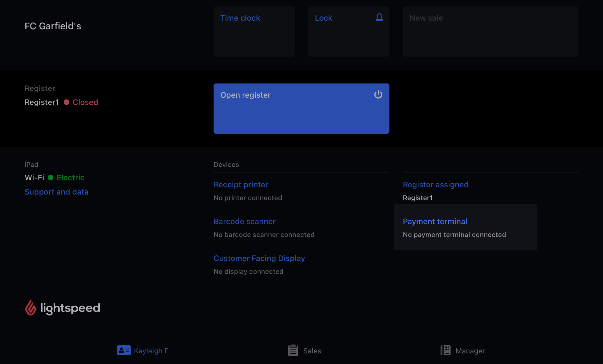
Task: Open Receipt printer settings
Action: 241,185
